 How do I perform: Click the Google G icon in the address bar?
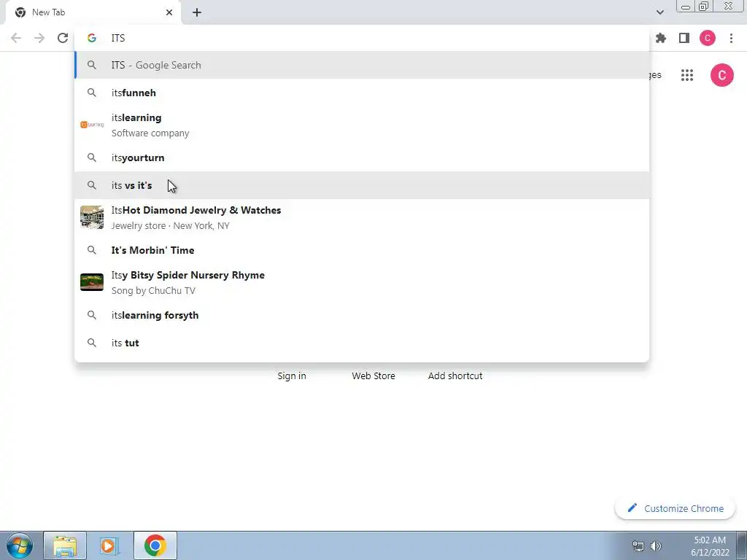[92, 38]
